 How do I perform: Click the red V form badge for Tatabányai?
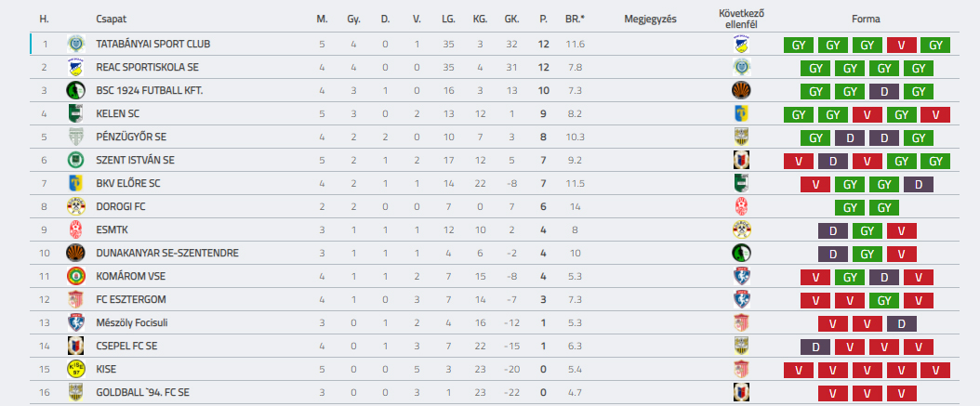point(901,45)
